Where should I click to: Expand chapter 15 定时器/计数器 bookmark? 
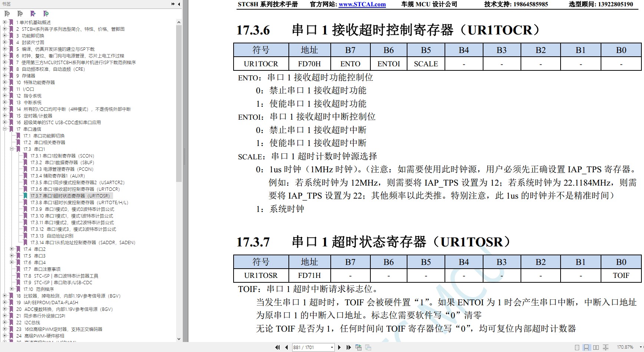(x=5, y=116)
